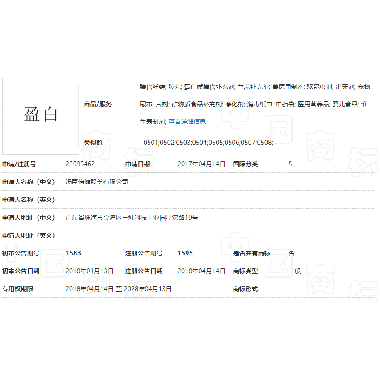The height and width of the screenshot is (380, 380).
Task: Select the 商品/服务 label
Action: tap(98, 104)
